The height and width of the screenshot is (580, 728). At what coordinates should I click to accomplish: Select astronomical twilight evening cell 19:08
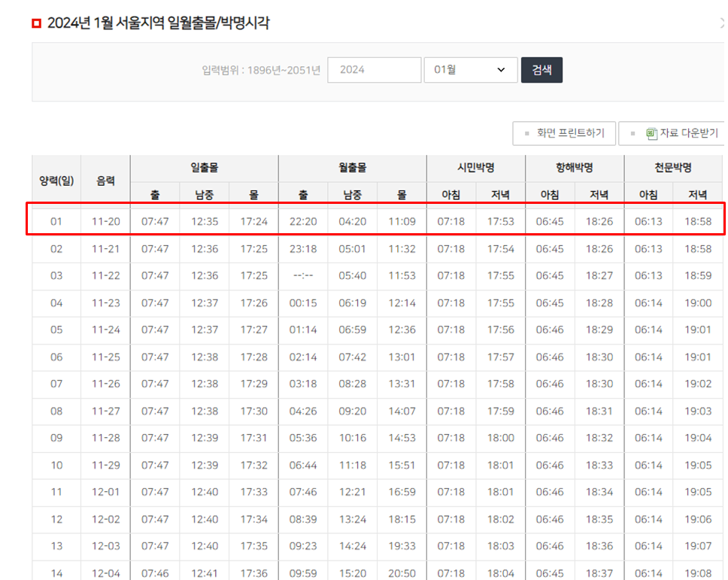698,573
